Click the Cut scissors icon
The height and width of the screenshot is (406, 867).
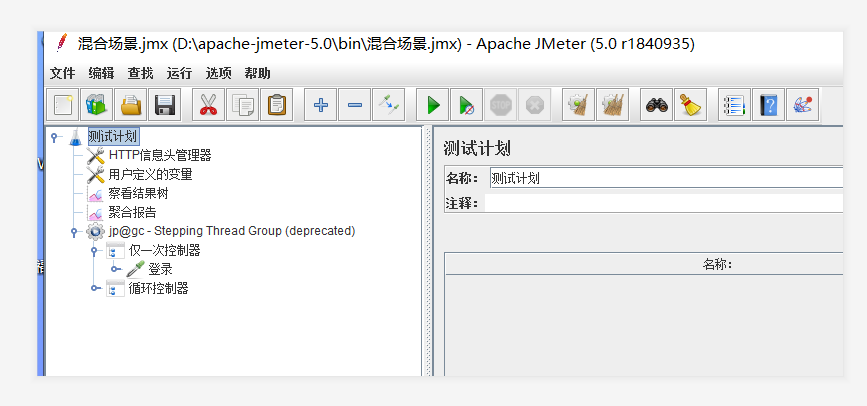point(208,104)
